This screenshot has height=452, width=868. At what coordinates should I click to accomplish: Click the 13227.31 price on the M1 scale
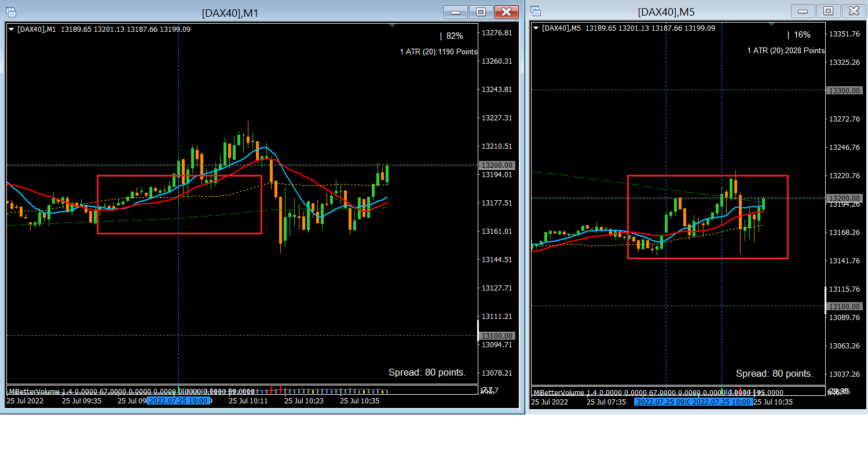[497, 118]
